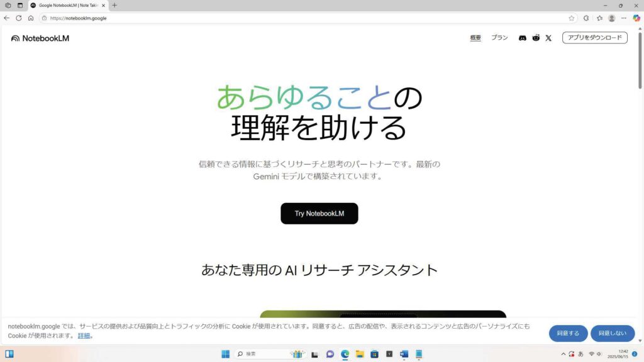Image resolution: width=644 pixels, height=362 pixels.
Task: Expand the system tray hidden icons chevron
Action: point(563,354)
